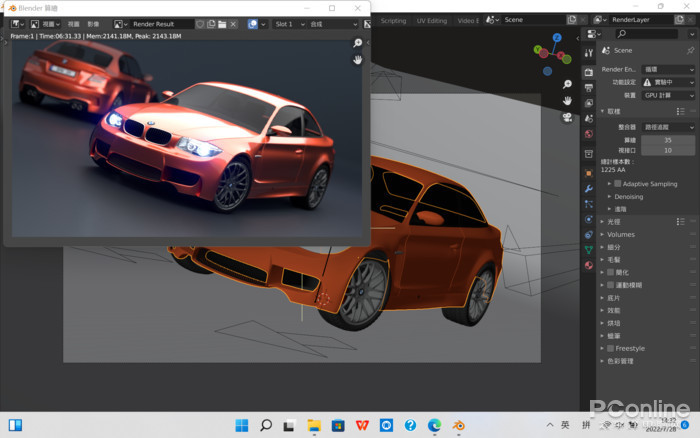Open Windows Start menu
The height and width of the screenshot is (438, 700).
(x=242, y=425)
